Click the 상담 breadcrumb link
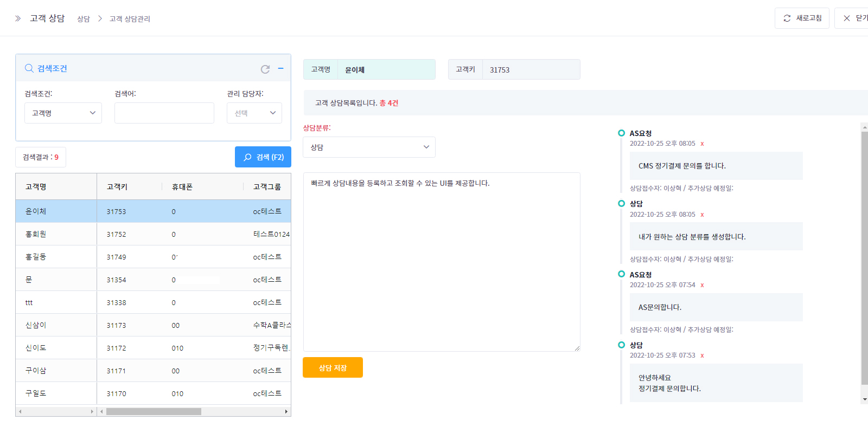 coord(83,19)
